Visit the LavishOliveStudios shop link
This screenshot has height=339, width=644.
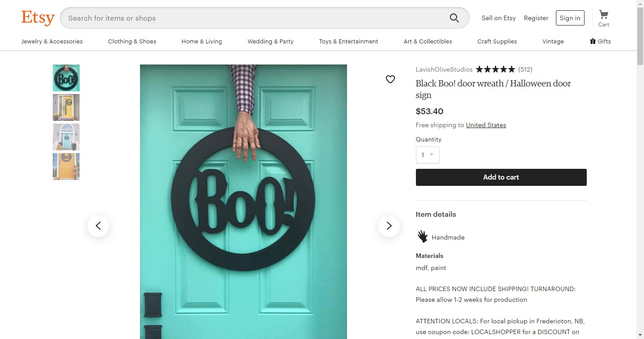[444, 69]
